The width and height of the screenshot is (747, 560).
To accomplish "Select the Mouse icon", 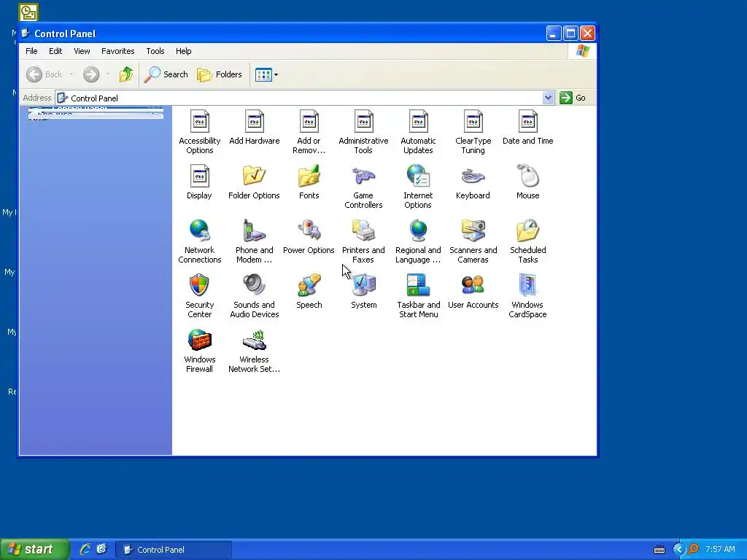I will click(528, 176).
